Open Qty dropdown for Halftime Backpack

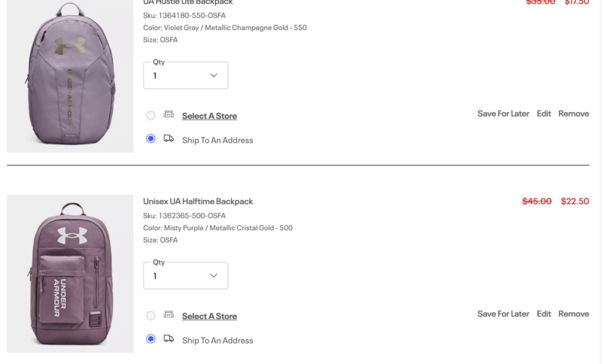tap(185, 276)
